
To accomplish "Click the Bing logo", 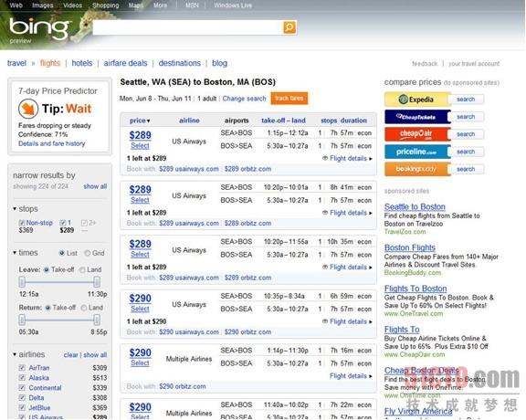I will point(39,28).
